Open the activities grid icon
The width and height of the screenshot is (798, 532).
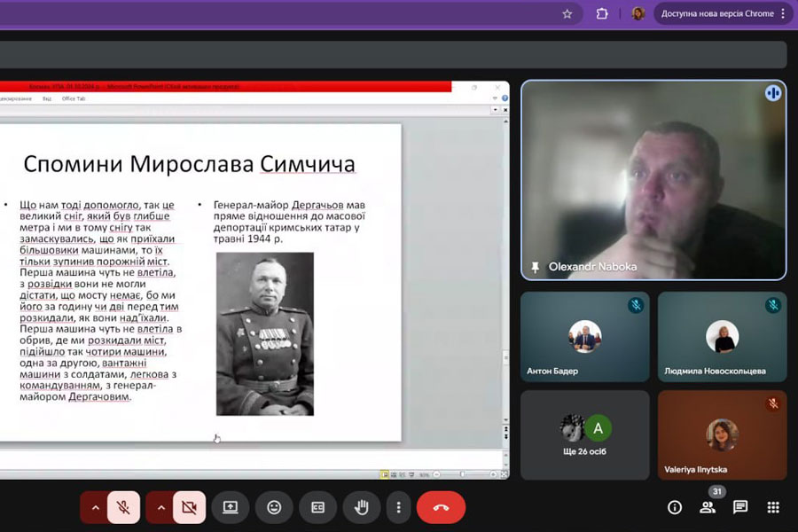point(773,507)
